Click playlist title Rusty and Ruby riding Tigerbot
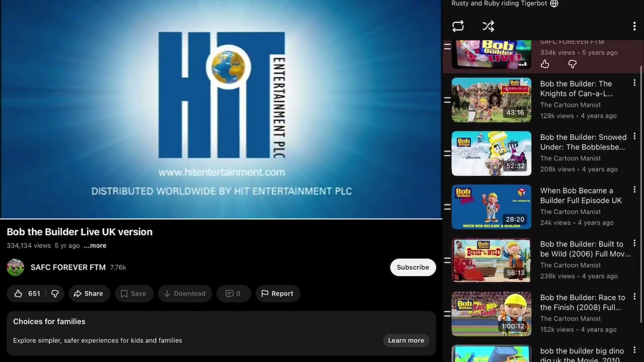This screenshot has width=644, height=362. tap(499, 4)
